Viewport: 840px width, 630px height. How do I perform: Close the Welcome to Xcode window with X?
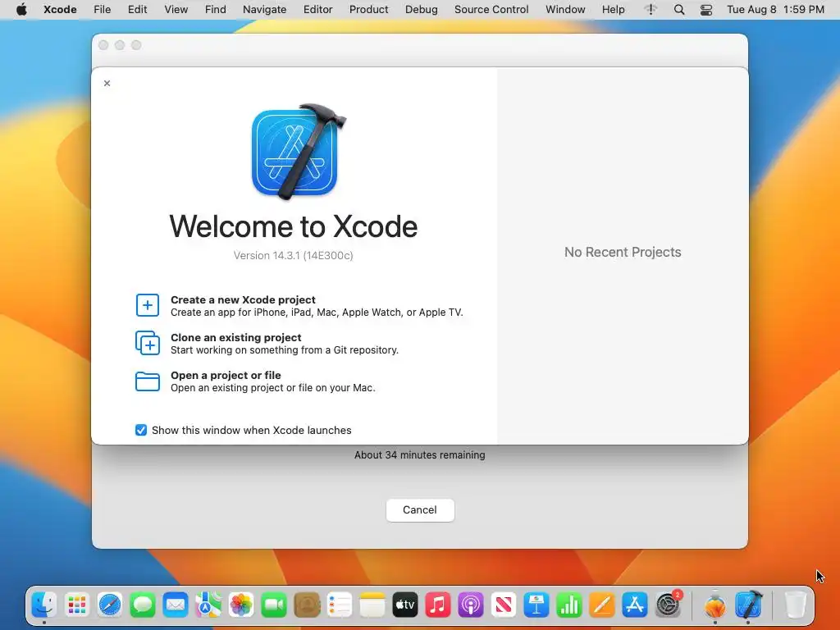click(107, 83)
